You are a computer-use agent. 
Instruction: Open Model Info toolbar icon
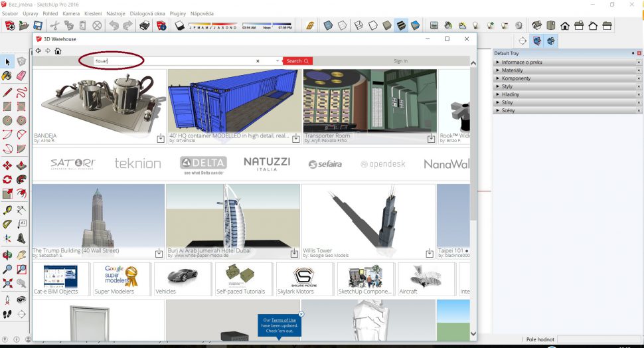[161, 26]
